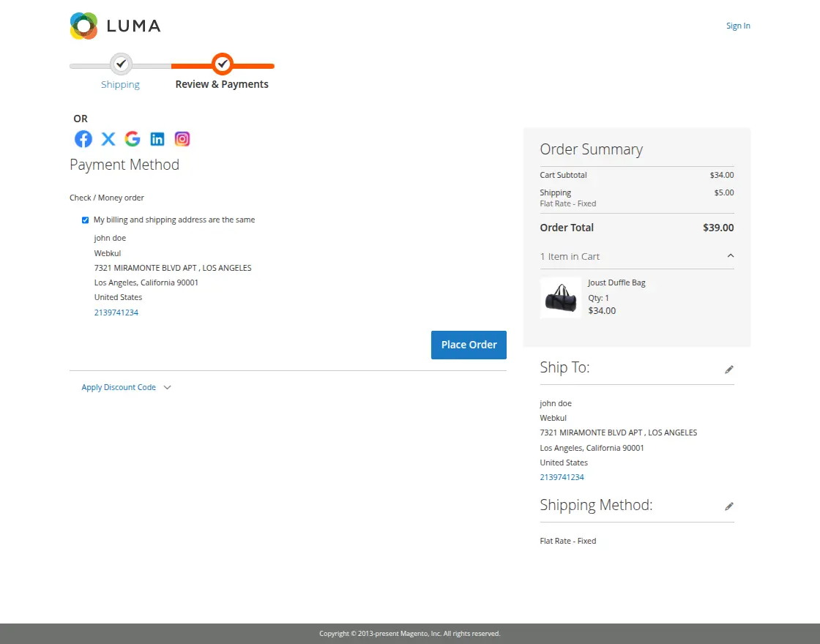Image resolution: width=820 pixels, height=644 pixels.
Task: Edit the Shipping Method via pencil icon
Action: coord(729,506)
